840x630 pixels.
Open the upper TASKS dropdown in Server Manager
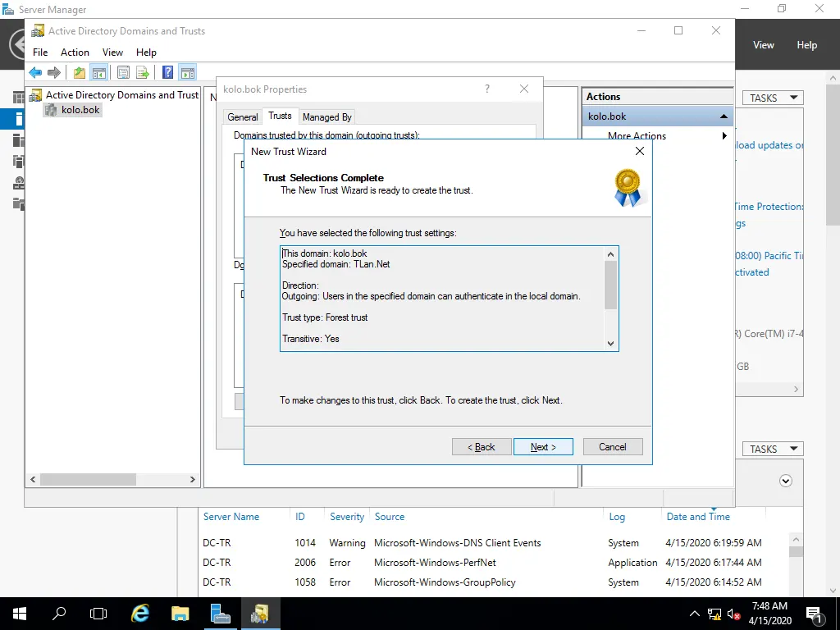click(773, 98)
